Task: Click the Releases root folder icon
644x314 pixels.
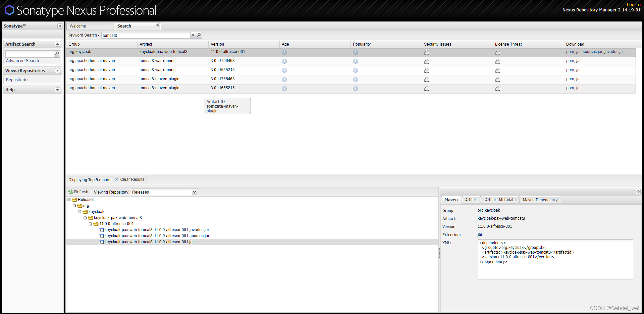Action: [x=74, y=200]
